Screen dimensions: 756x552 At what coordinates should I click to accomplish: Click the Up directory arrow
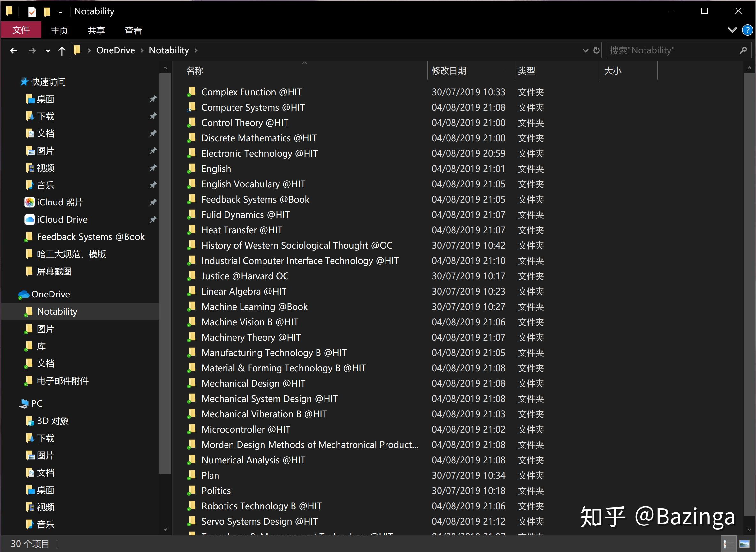(x=62, y=51)
